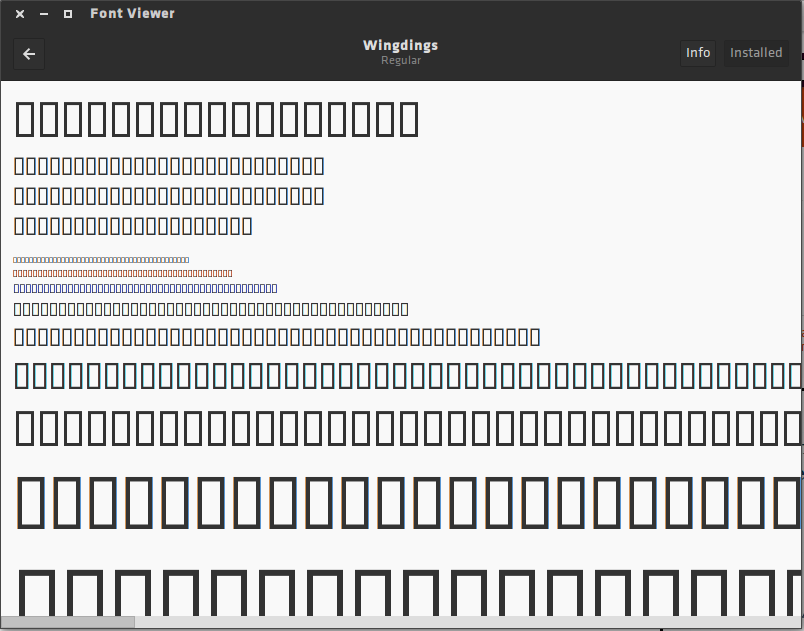The height and width of the screenshot is (631, 804).
Task: Click the horizontal scrollbar thumb at the bottom
Action: (x=68, y=622)
